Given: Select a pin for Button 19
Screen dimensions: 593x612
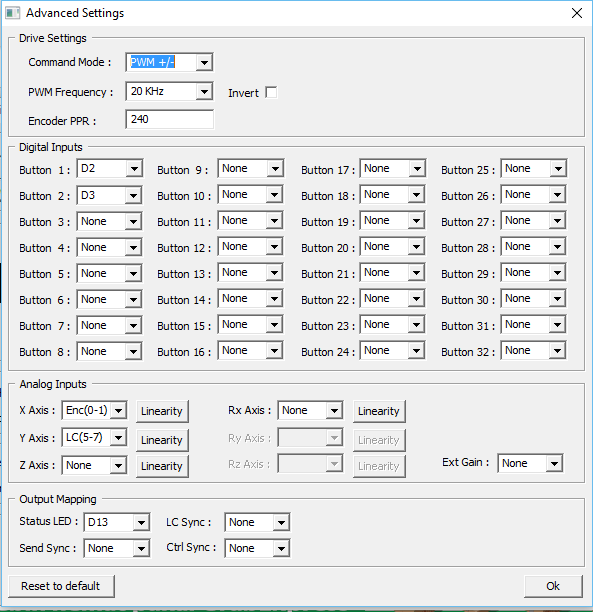Looking at the screenshot, I should [x=393, y=221].
